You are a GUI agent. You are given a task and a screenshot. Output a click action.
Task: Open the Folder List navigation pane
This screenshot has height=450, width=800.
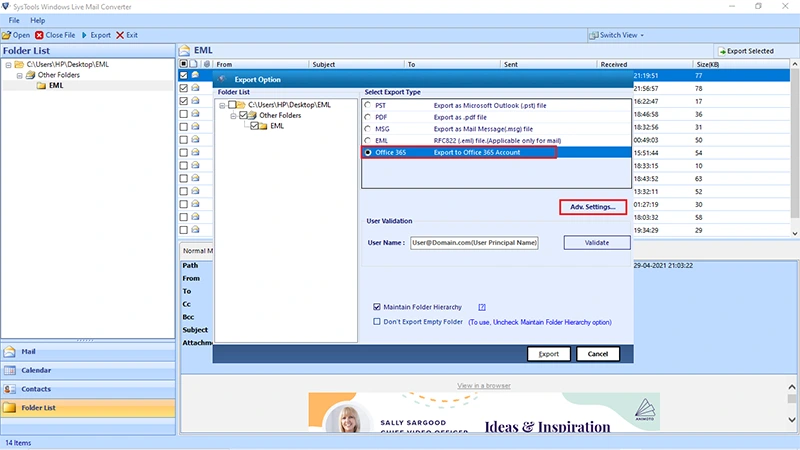(x=88, y=408)
